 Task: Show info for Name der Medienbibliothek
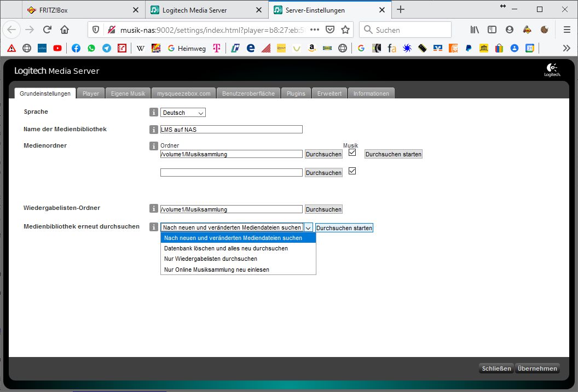click(x=154, y=129)
